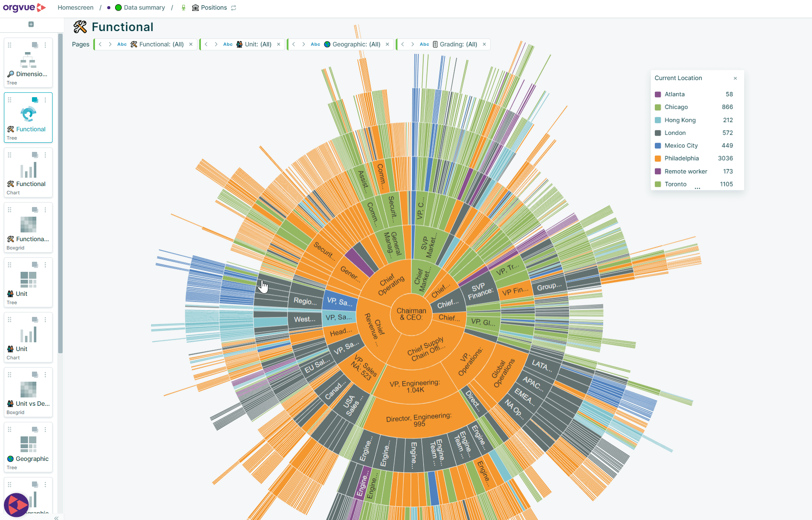Click the globe icon on the Geographic filter
The height and width of the screenshot is (520, 812).
[327, 44]
